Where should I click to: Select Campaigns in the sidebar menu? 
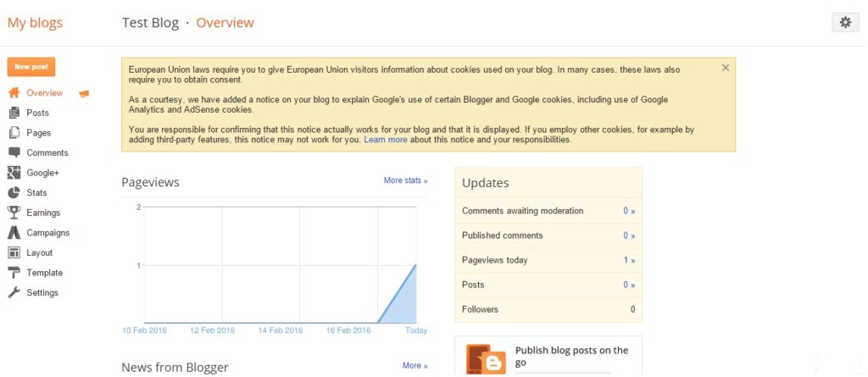click(48, 232)
